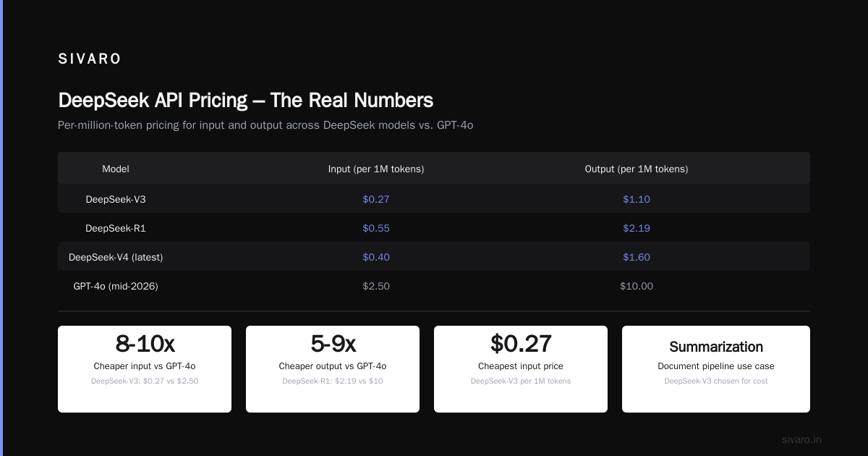This screenshot has width=868, height=456.
Task: Select the GPT-4o (mid-2026) row label
Action: coord(116,286)
